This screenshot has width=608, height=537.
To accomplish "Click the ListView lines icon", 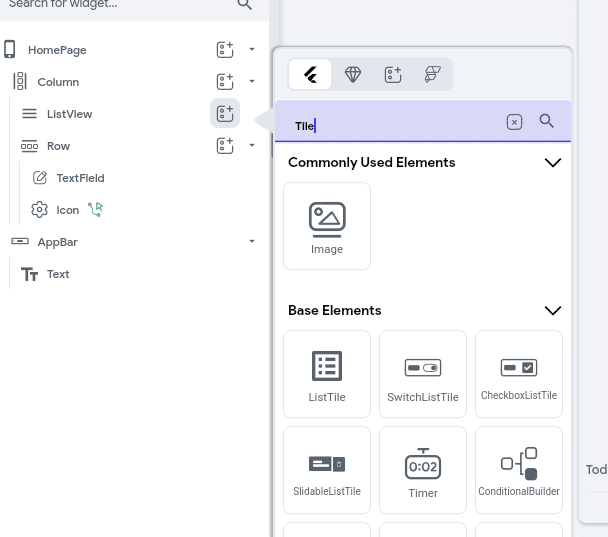I will pyautogui.click(x=29, y=114).
